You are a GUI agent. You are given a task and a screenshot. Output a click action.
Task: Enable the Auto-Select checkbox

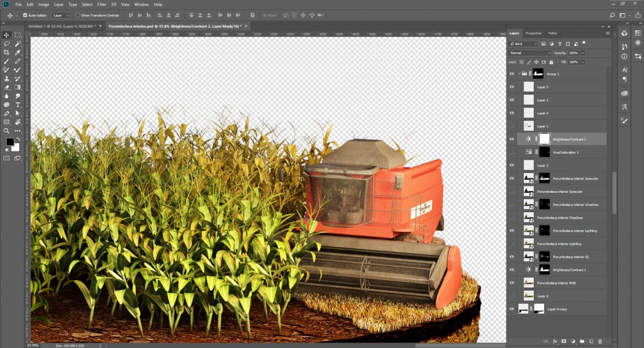(25, 15)
